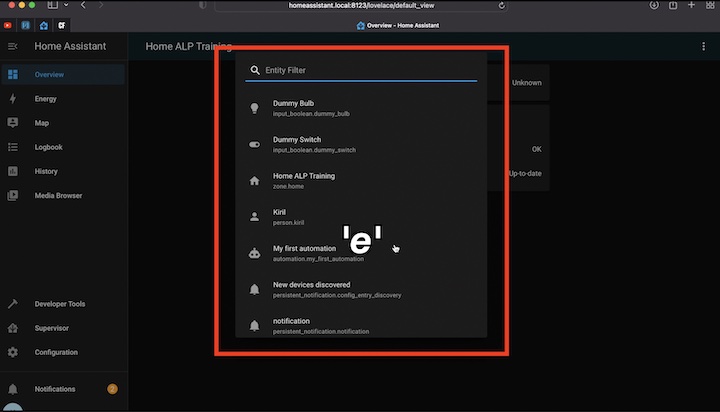Open the Logbook list icon
Image resolution: width=720 pixels, height=412 pixels.
(13, 147)
